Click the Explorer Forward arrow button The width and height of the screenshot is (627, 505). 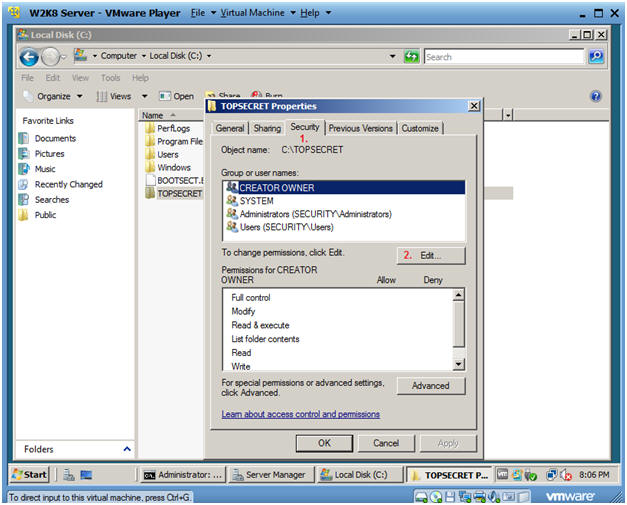coord(51,57)
